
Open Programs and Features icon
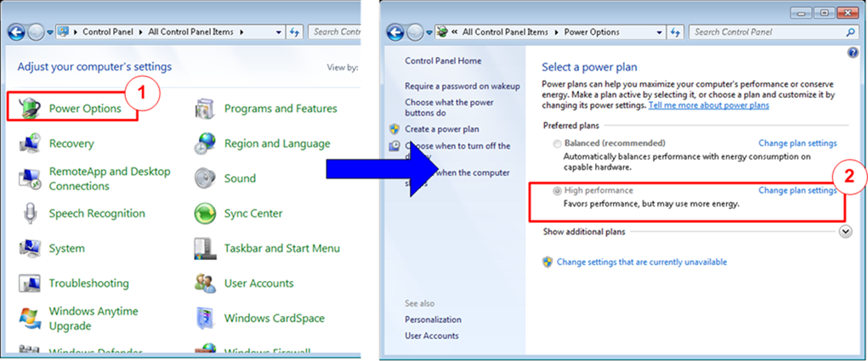click(204, 109)
